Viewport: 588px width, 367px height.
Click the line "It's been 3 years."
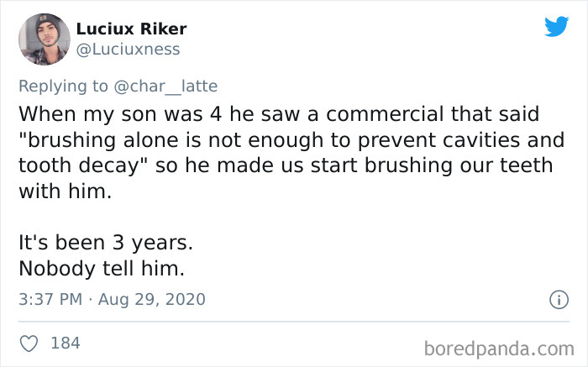point(106,243)
